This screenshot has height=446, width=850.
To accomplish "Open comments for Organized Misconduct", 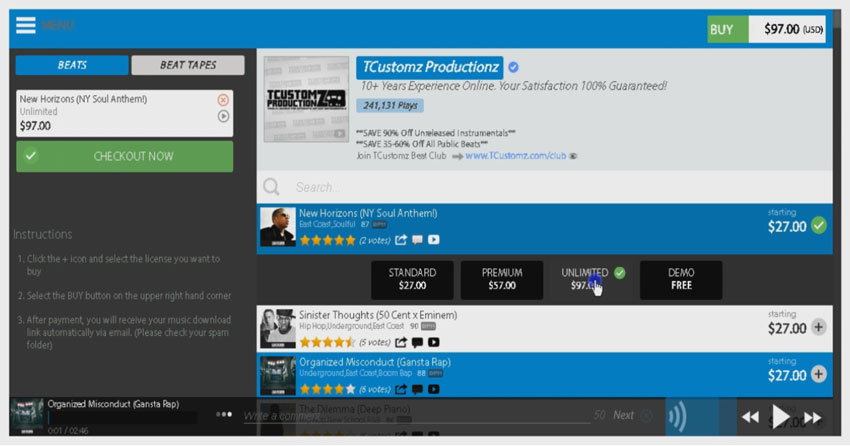I will click(417, 389).
